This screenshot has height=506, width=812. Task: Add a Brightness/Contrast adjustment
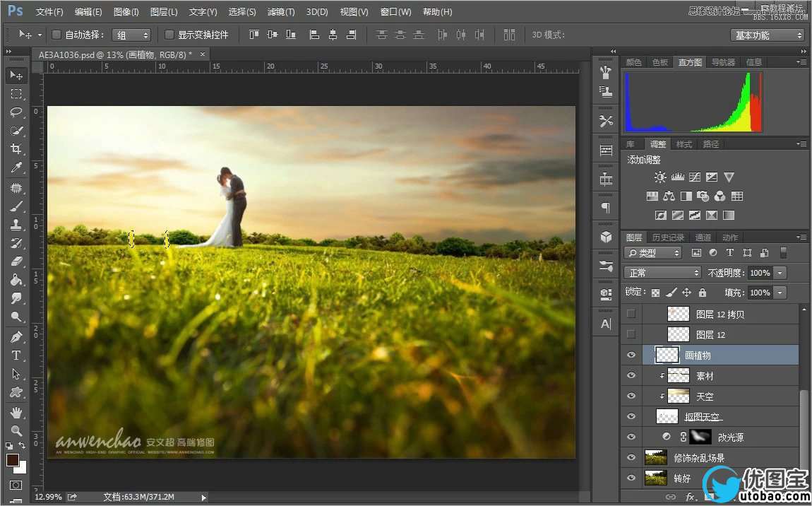[x=659, y=177]
